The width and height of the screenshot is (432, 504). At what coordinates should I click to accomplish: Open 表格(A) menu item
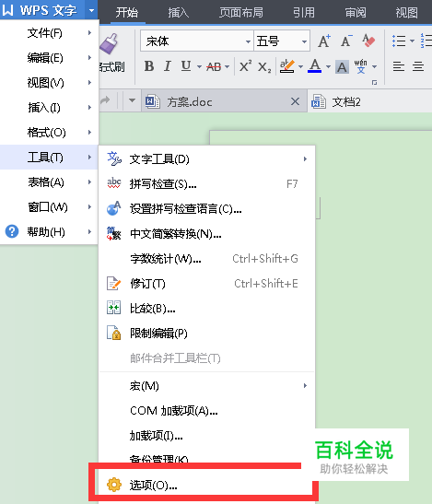[49, 182]
